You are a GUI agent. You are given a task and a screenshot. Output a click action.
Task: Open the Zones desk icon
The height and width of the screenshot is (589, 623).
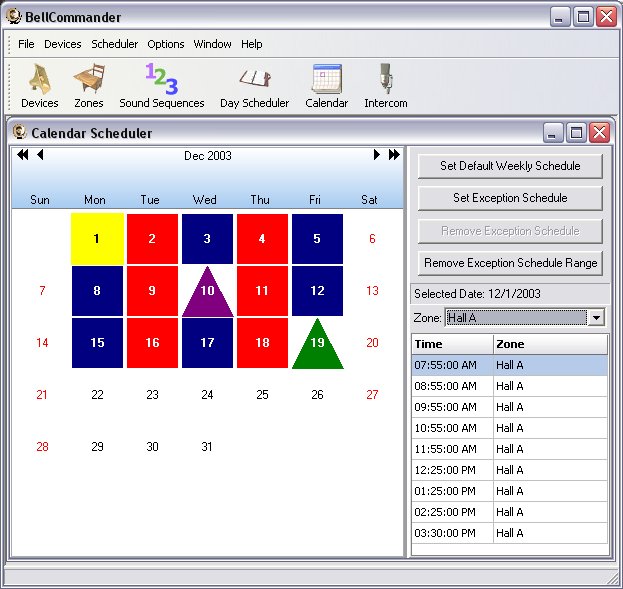coord(89,85)
